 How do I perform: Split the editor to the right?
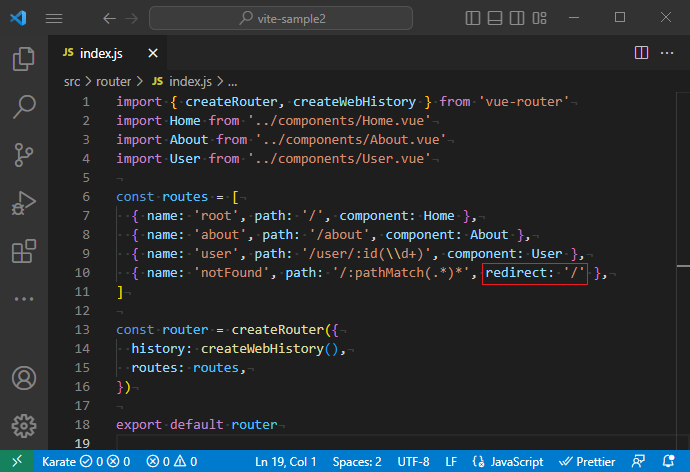[x=641, y=53]
